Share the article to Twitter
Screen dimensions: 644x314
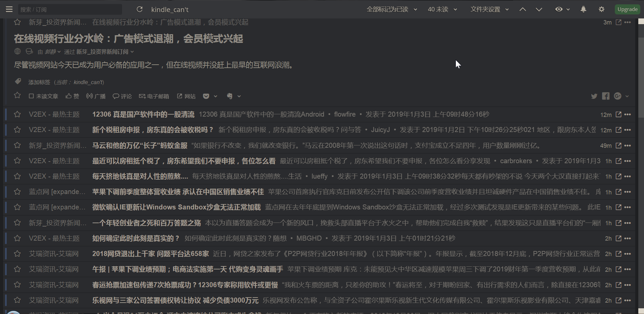pyautogui.click(x=594, y=96)
